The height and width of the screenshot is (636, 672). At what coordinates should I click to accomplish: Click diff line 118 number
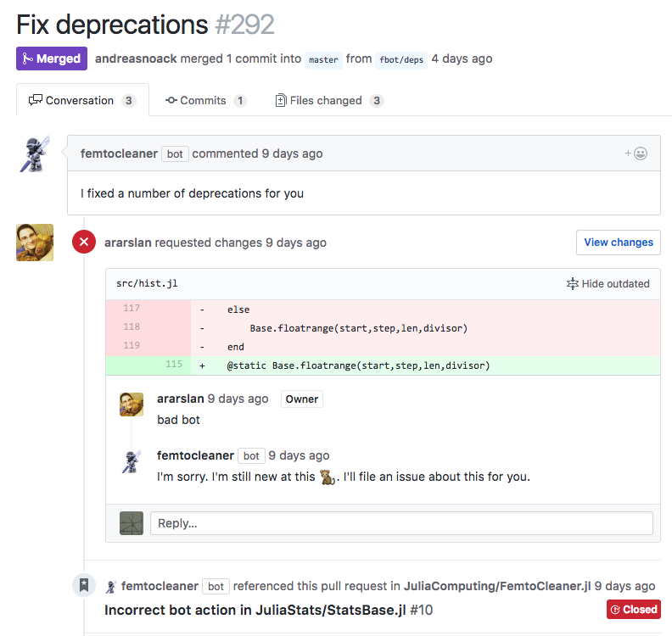pyautogui.click(x=132, y=326)
